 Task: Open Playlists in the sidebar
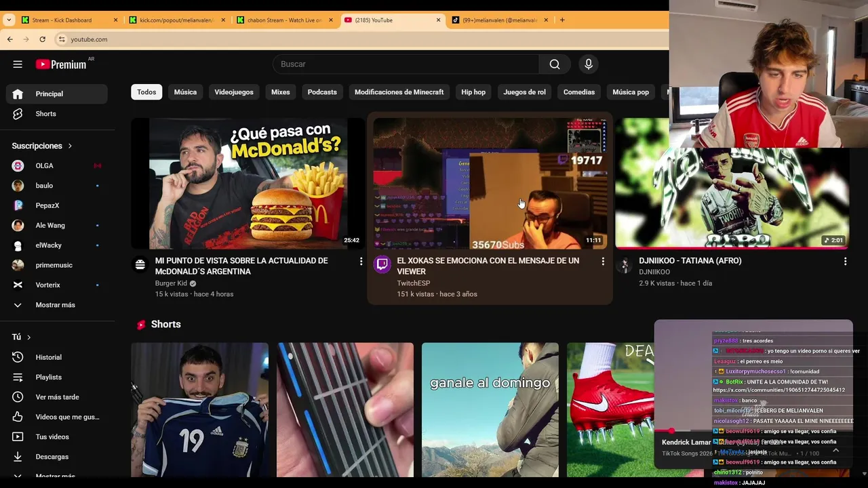tap(57, 377)
